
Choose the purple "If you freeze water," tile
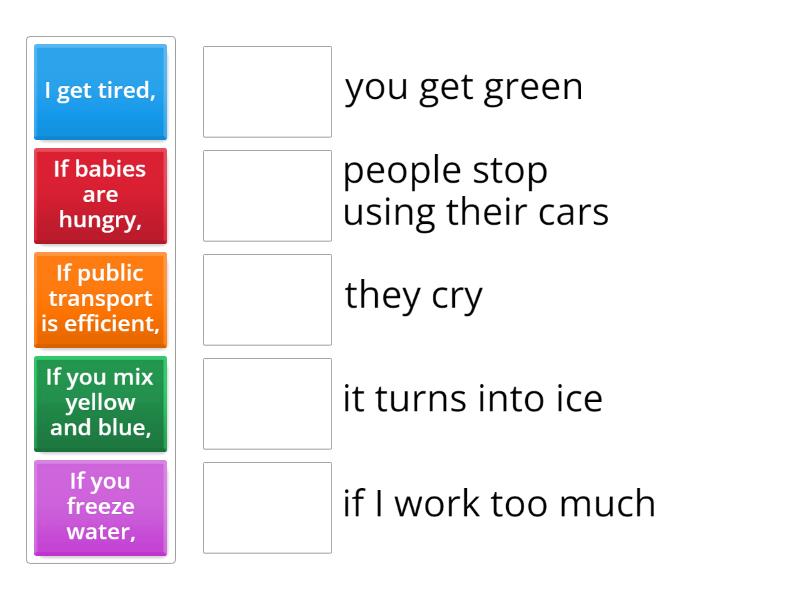100,508
